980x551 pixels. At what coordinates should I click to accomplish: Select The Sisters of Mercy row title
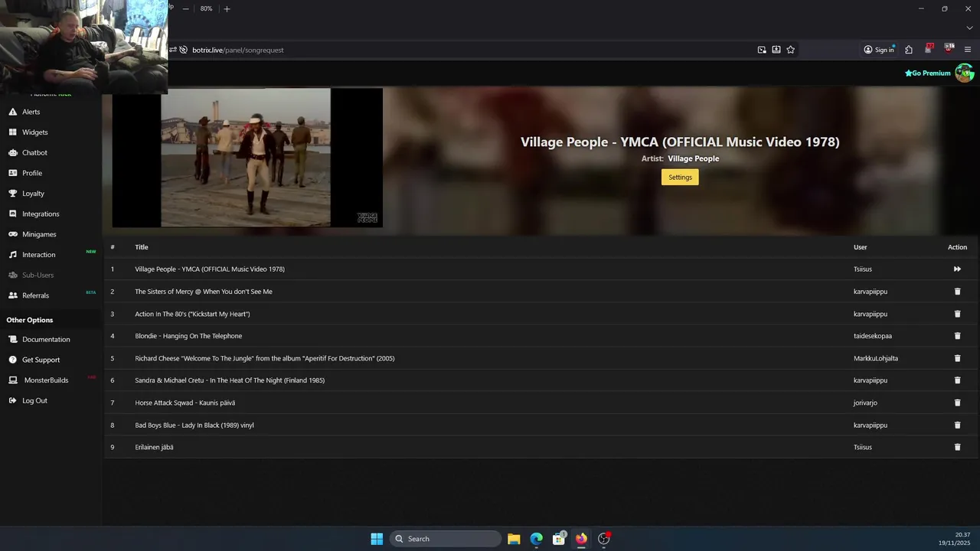(x=204, y=292)
